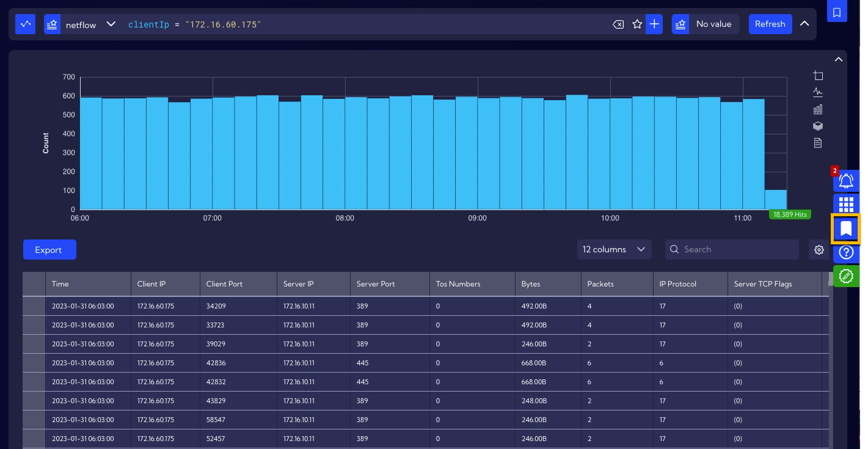This screenshot has width=868, height=449.
Task: Sort by the Server Port column header
Action: (x=390, y=284)
